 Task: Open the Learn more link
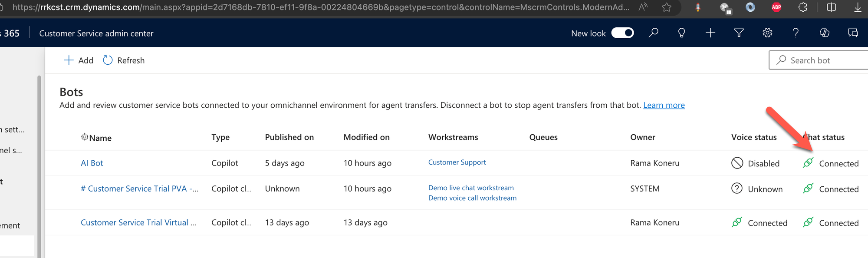(x=664, y=105)
